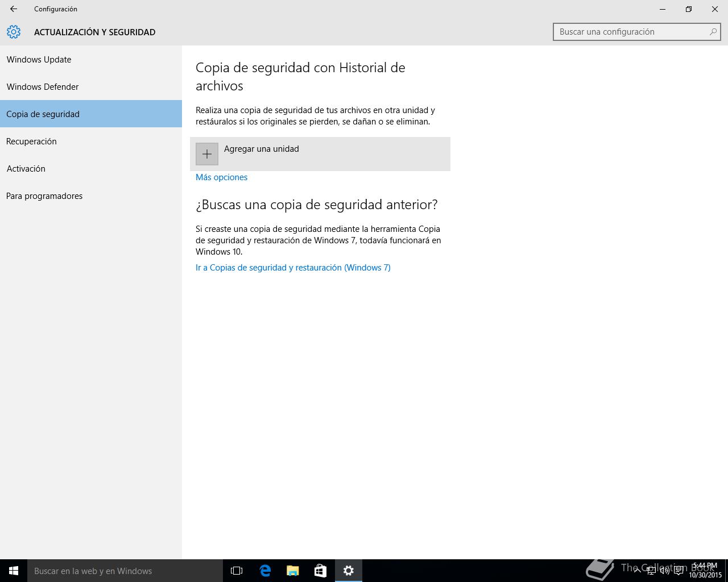Screen dimensions: 728x582
Task: Follow Ir a Copias de seguridad y restauración link
Action: point(293,268)
